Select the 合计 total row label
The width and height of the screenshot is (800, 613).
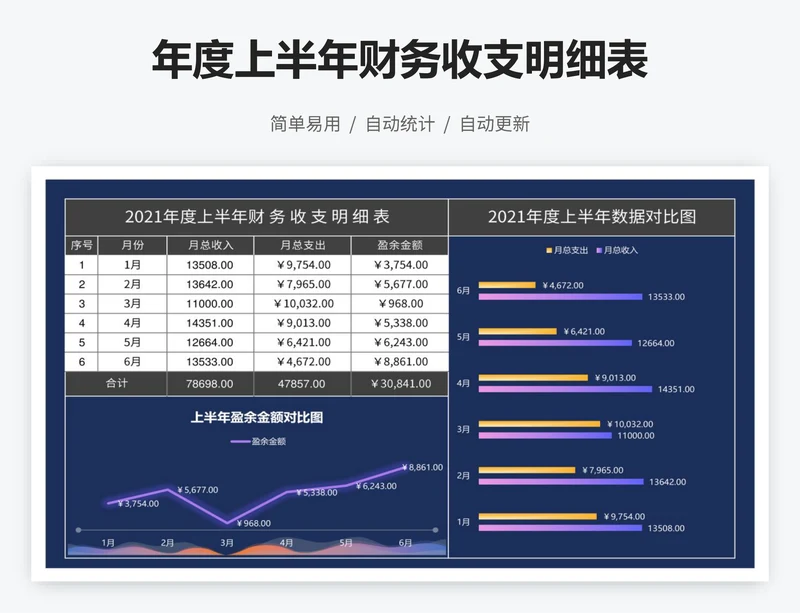tap(116, 384)
